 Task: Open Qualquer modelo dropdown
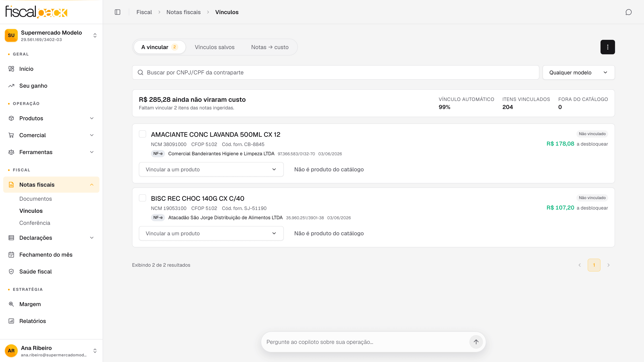(579, 72)
